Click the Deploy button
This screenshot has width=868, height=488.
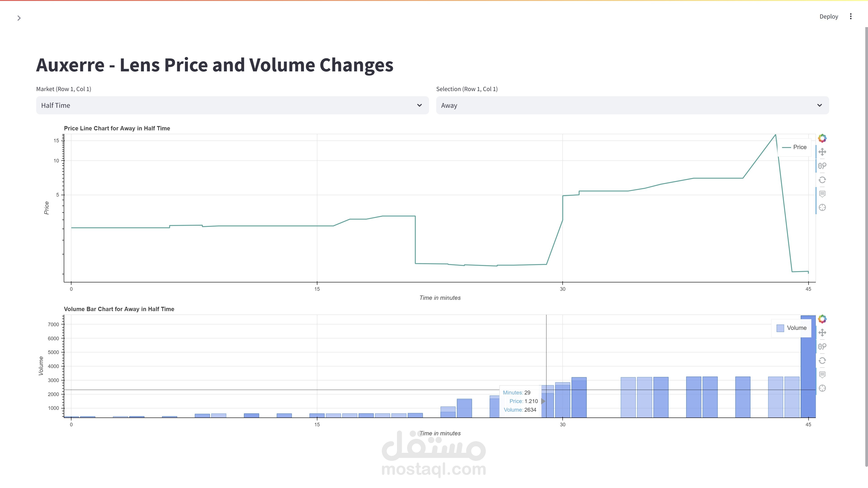coord(829,16)
